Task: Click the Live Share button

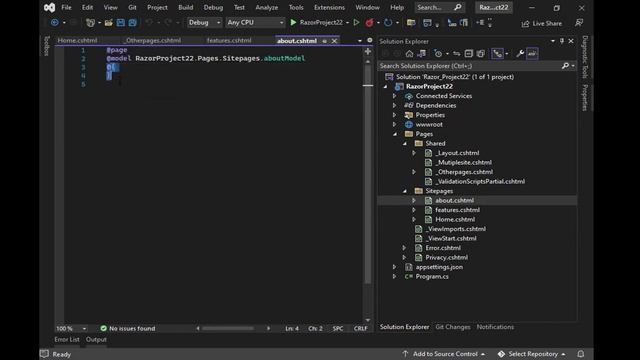Action: tap(542, 23)
